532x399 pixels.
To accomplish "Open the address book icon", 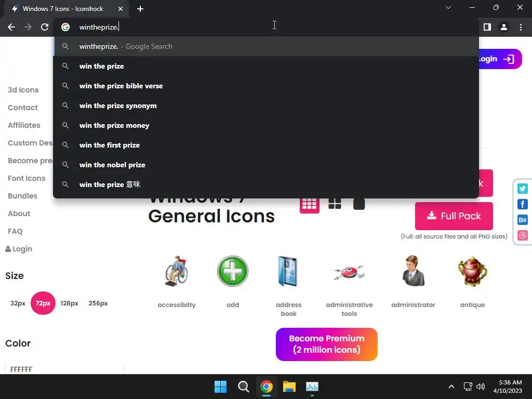I will [x=288, y=271].
